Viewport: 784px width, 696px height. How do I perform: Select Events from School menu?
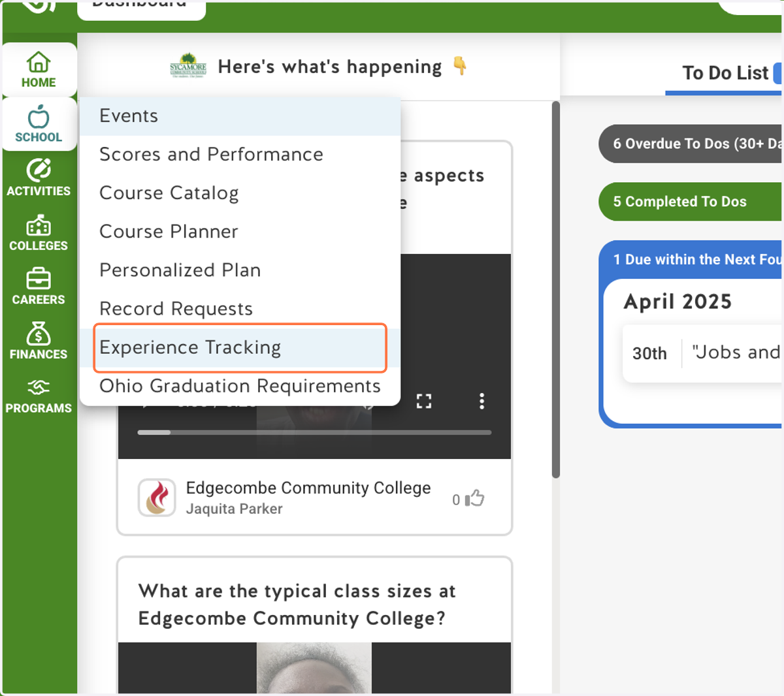click(x=240, y=116)
